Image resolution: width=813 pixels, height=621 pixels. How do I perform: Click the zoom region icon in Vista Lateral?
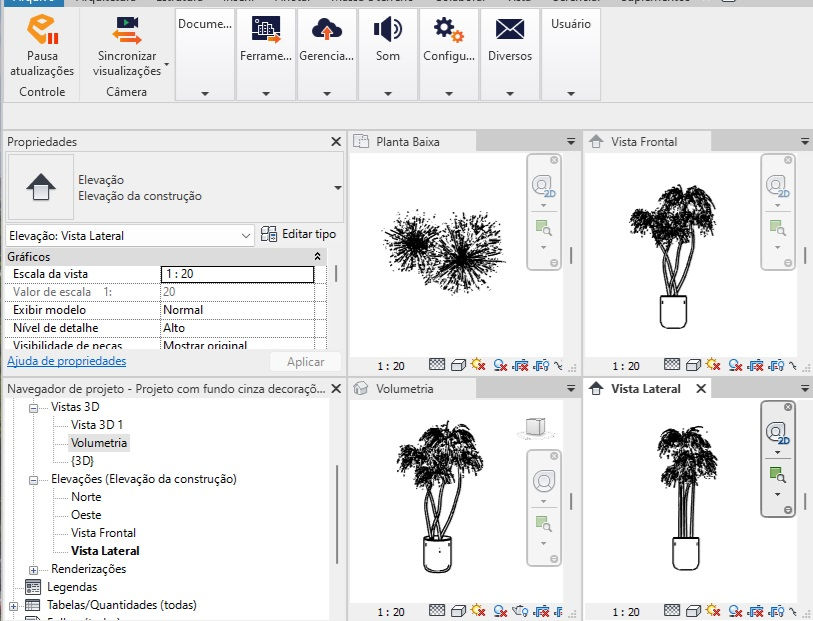pos(777,474)
